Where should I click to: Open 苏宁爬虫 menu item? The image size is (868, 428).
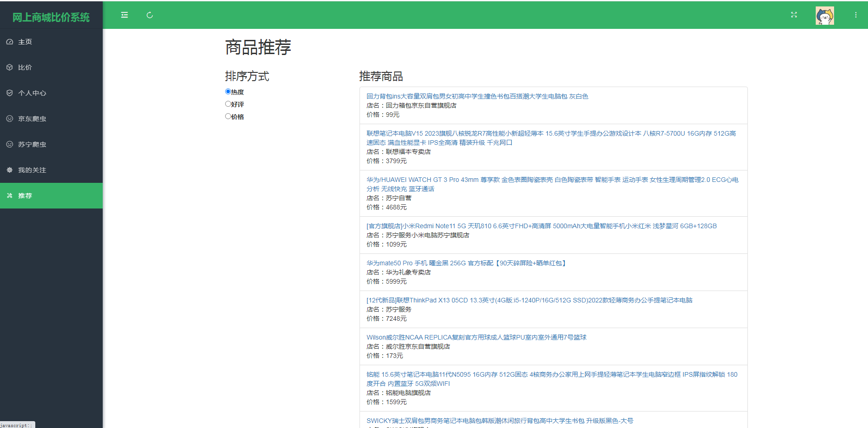(x=51, y=144)
